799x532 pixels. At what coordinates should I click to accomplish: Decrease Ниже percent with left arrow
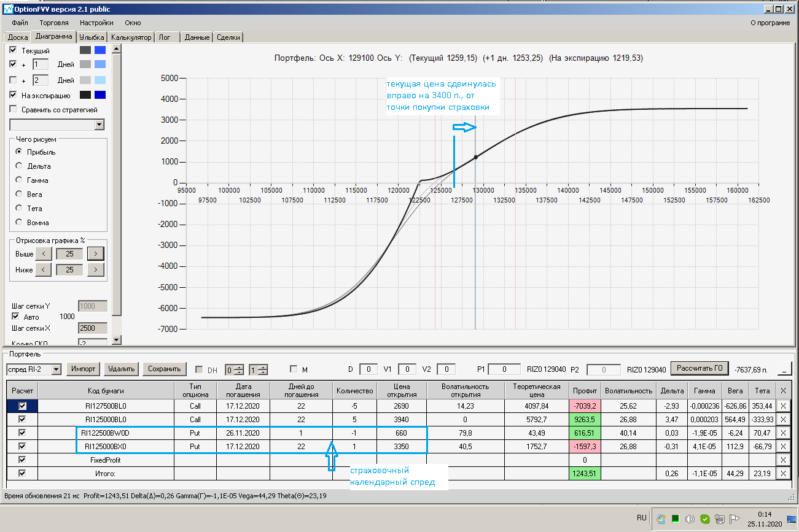point(43,269)
